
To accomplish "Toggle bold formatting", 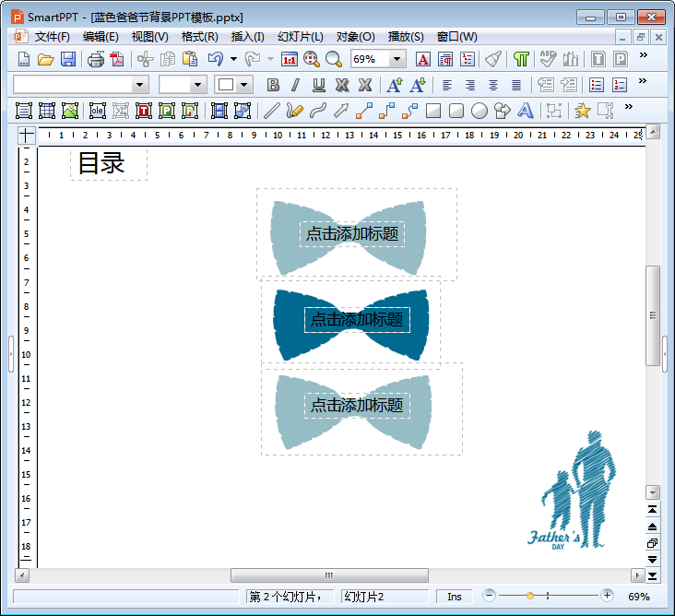I will pos(273,85).
